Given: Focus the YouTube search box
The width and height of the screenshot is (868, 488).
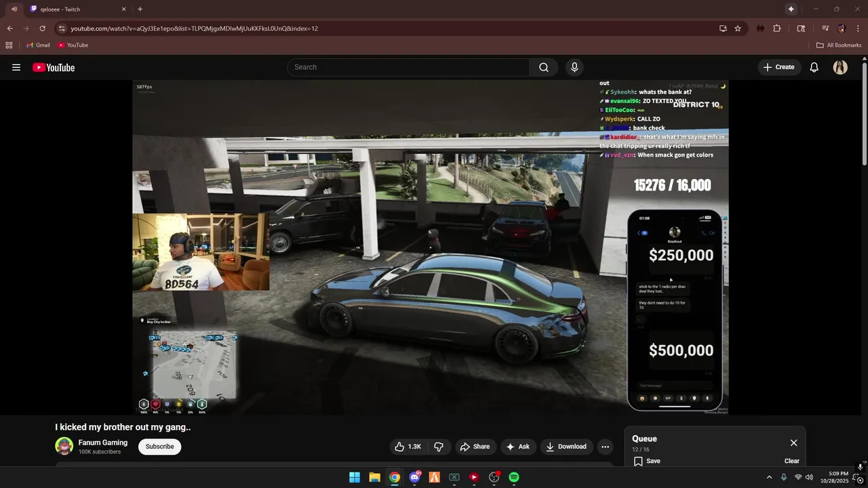Looking at the screenshot, I should coord(408,67).
